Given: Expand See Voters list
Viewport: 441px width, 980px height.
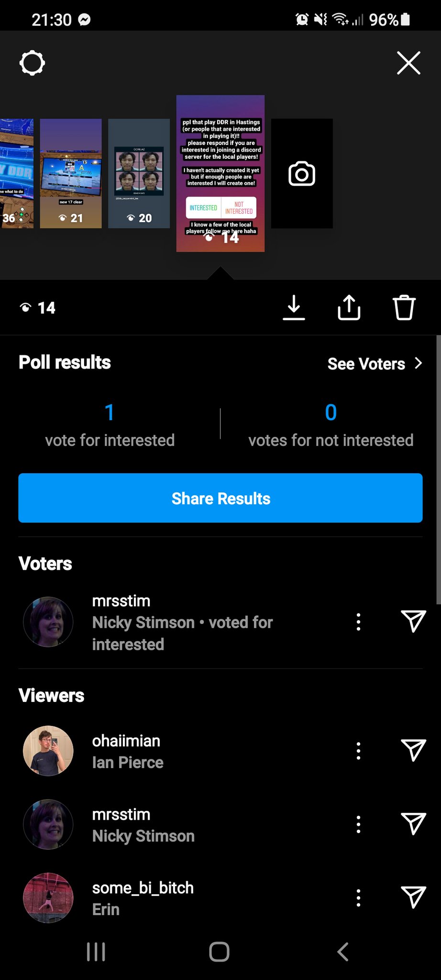Looking at the screenshot, I should pyautogui.click(x=375, y=364).
